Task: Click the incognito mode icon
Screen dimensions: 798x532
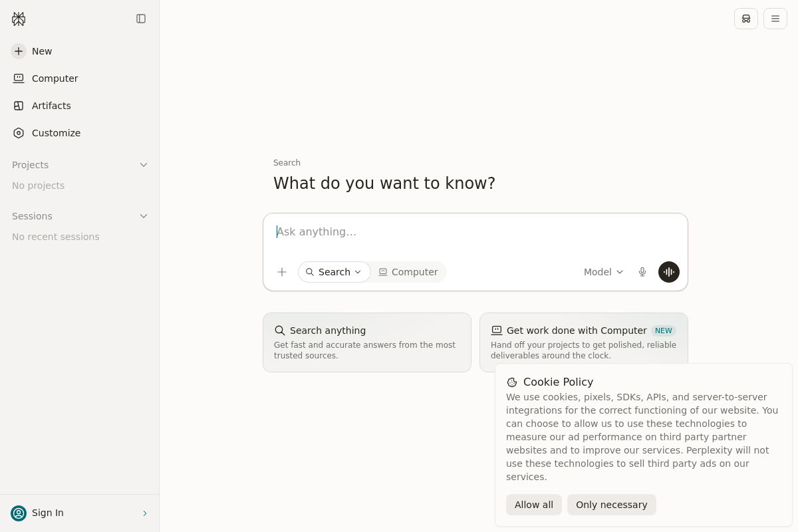Action: (x=746, y=19)
